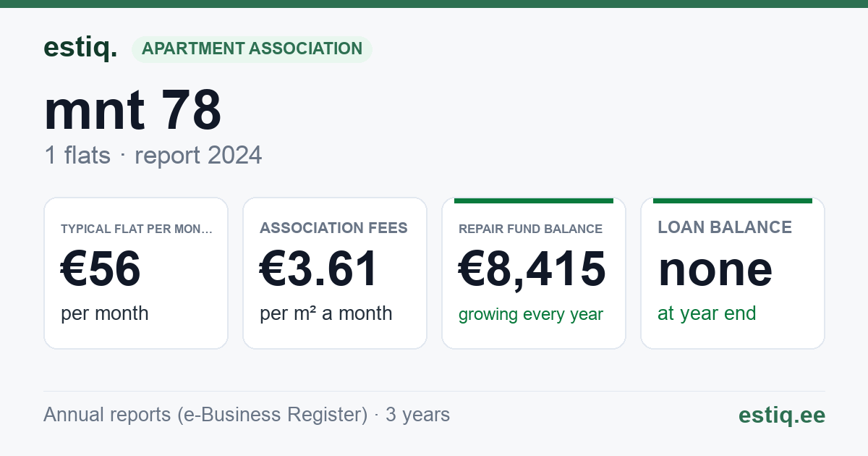
Task: Click the estiq. logo
Action: [80, 48]
